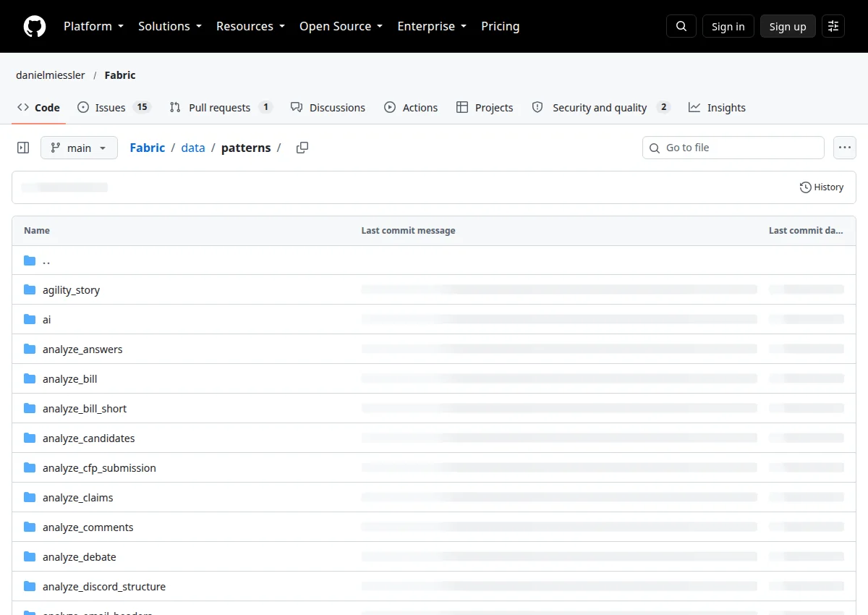Switch to the Pull requests tab

221,108
